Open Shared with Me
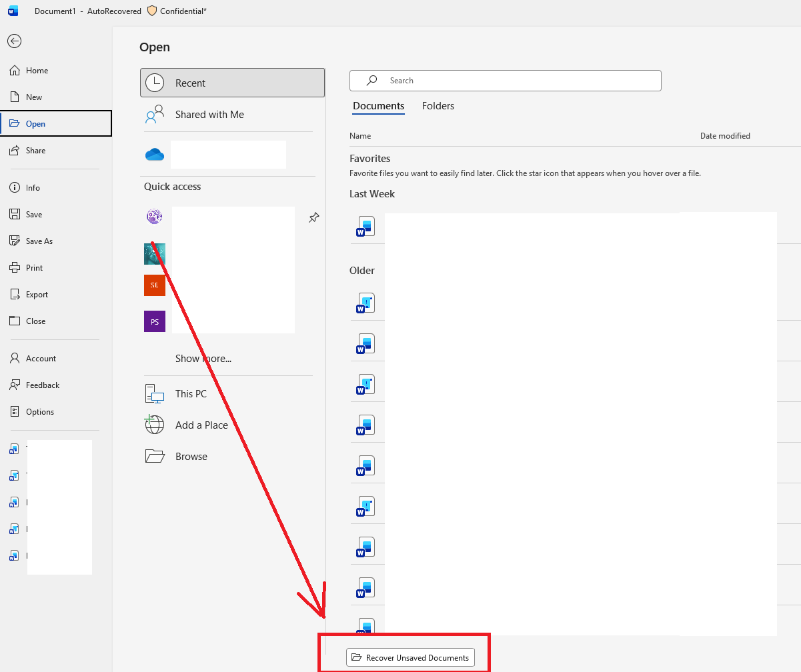This screenshot has width=801, height=672. click(x=233, y=115)
